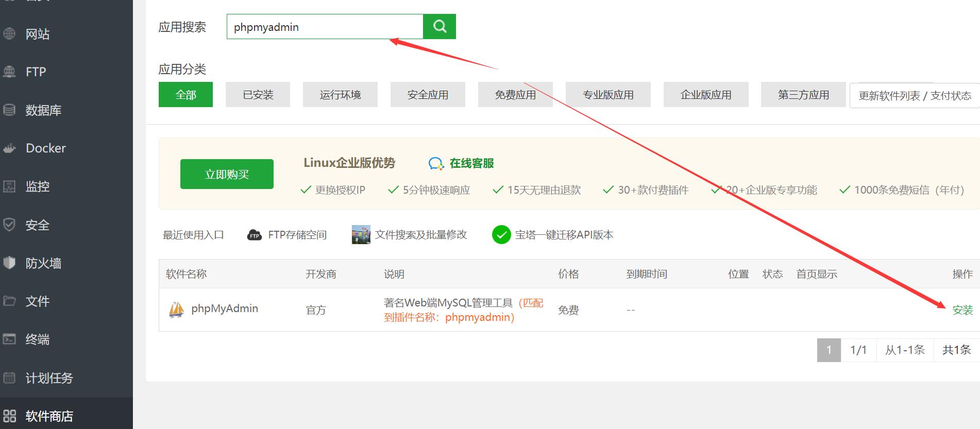
Task: Click the phpMyAdmin software name
Action: point(225,308)
